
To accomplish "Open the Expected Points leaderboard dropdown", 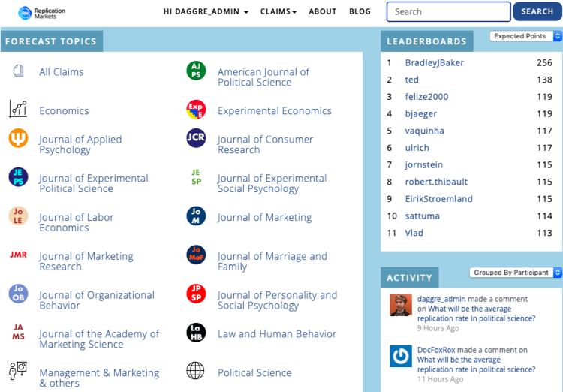I will click(525, 36).
